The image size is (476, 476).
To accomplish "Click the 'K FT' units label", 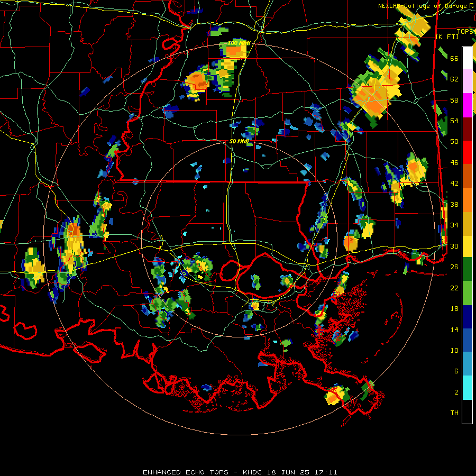I will point(447,37).
